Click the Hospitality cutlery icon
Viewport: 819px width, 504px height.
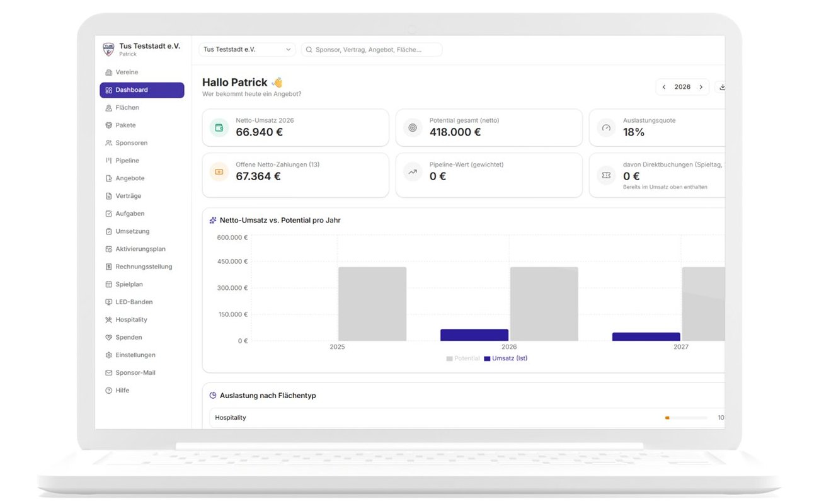pos(109,319)
